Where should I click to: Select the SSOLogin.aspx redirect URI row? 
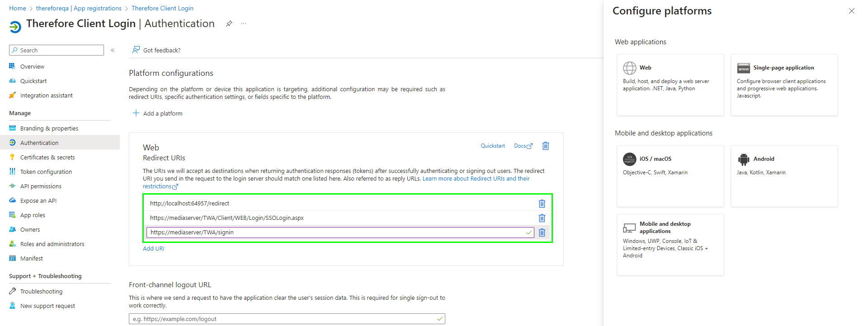340,218
